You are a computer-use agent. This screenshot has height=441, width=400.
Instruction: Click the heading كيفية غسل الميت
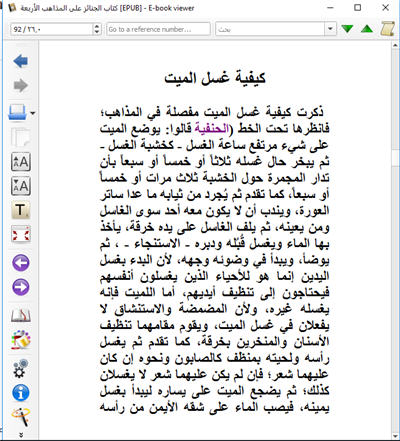click(215, 78)
